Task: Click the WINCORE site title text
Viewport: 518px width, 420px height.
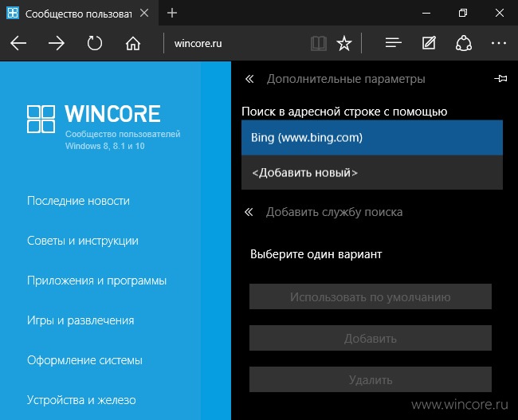Action: (x=112, y=114)
